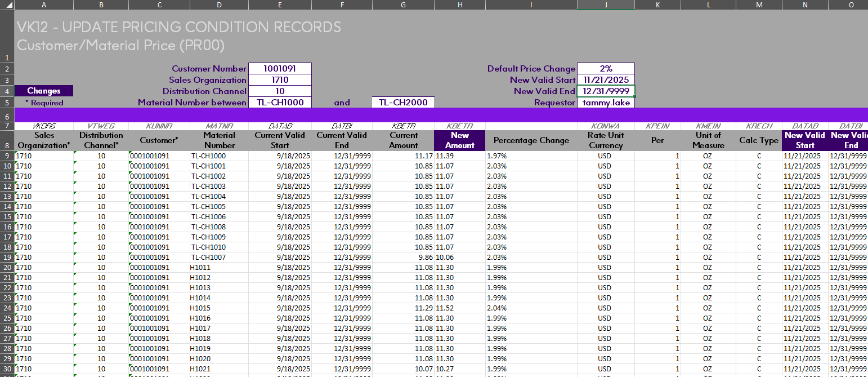
Task: Click the Default Price Change 2% cell
Action: tap(606, 69)
